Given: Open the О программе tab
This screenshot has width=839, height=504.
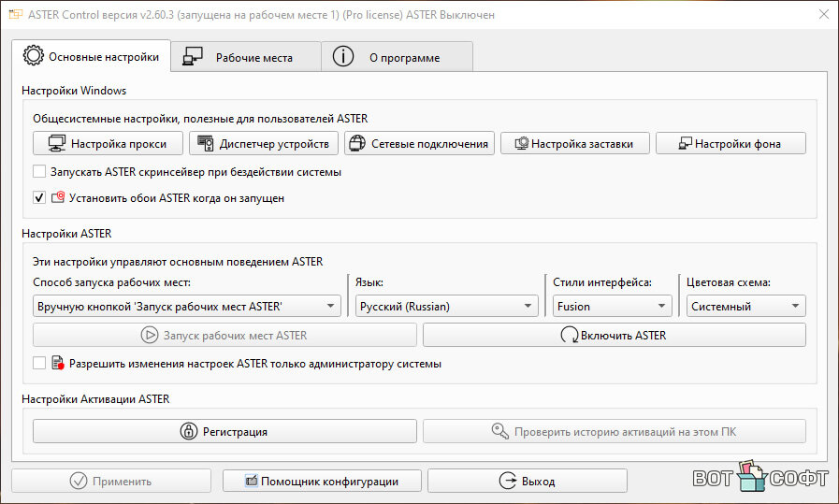Looking at the screenshot, I should 397,57.
